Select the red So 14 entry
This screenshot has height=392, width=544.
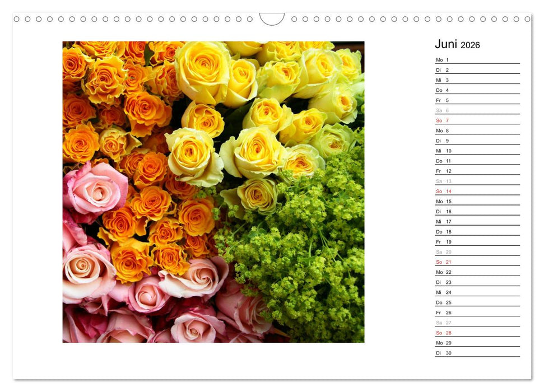click(476, 191)
